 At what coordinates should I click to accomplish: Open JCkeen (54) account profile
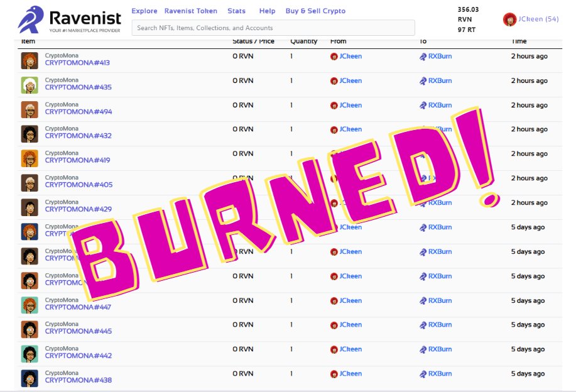pos(538,19)
